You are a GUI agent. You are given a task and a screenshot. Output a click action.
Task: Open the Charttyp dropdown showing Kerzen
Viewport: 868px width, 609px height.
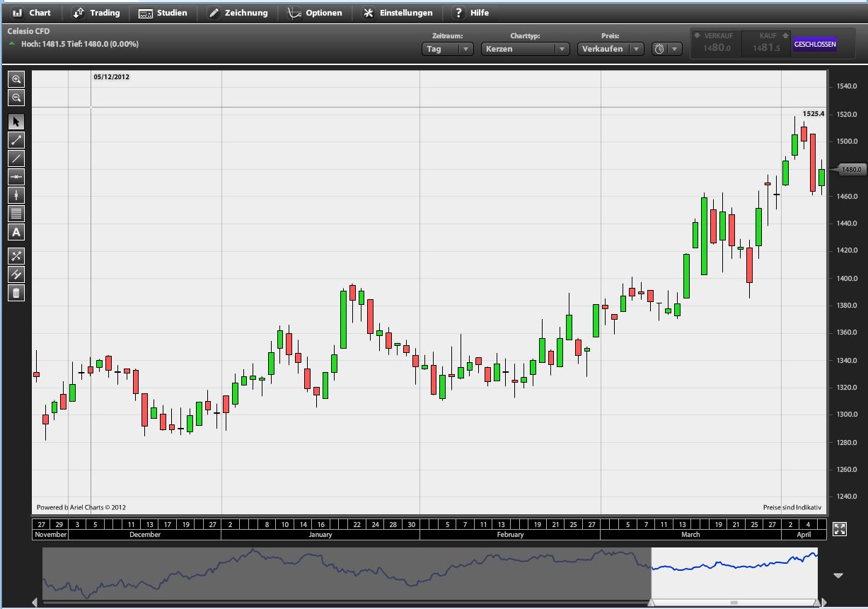coord(525,49)
